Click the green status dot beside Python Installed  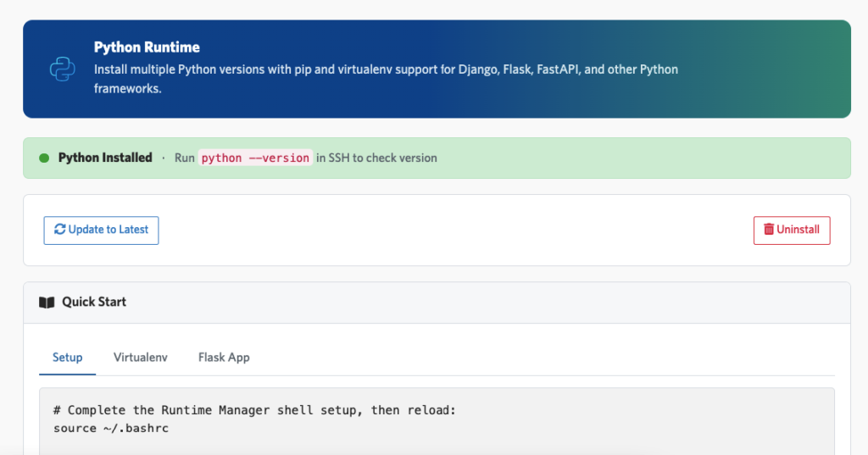44,158
